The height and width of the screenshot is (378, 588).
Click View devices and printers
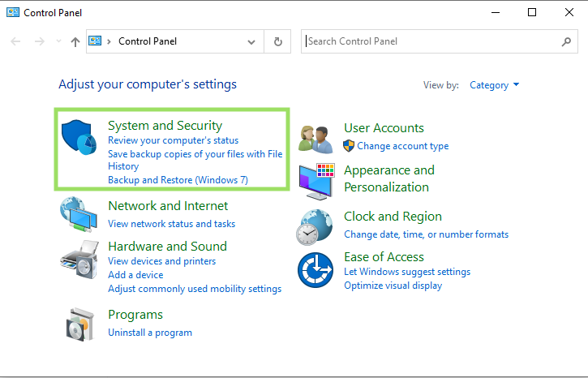coord(162,261)
